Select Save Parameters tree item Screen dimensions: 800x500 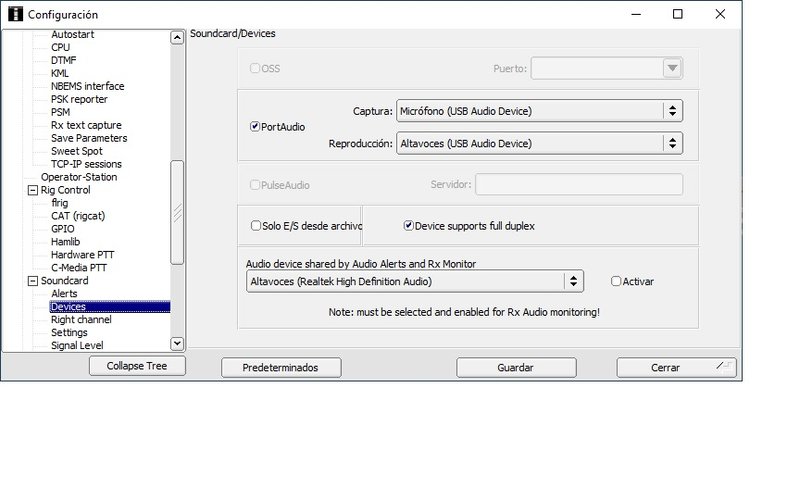click(89, 138)
